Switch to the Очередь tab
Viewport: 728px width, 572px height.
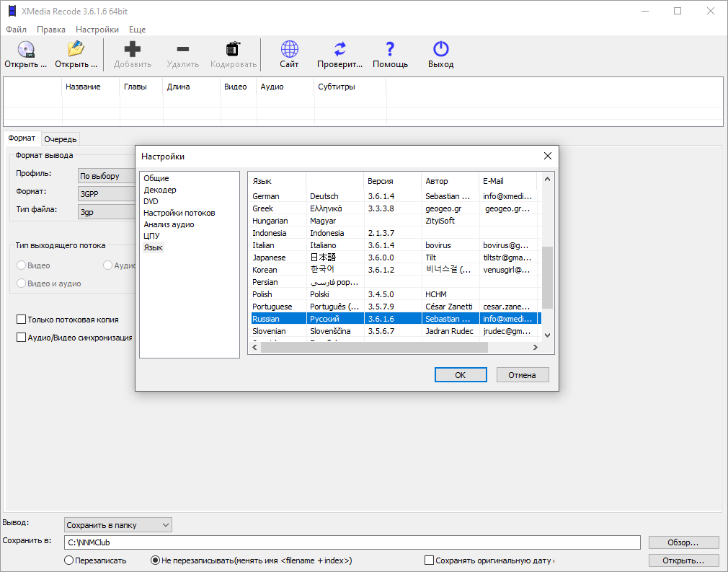[61, 139]
